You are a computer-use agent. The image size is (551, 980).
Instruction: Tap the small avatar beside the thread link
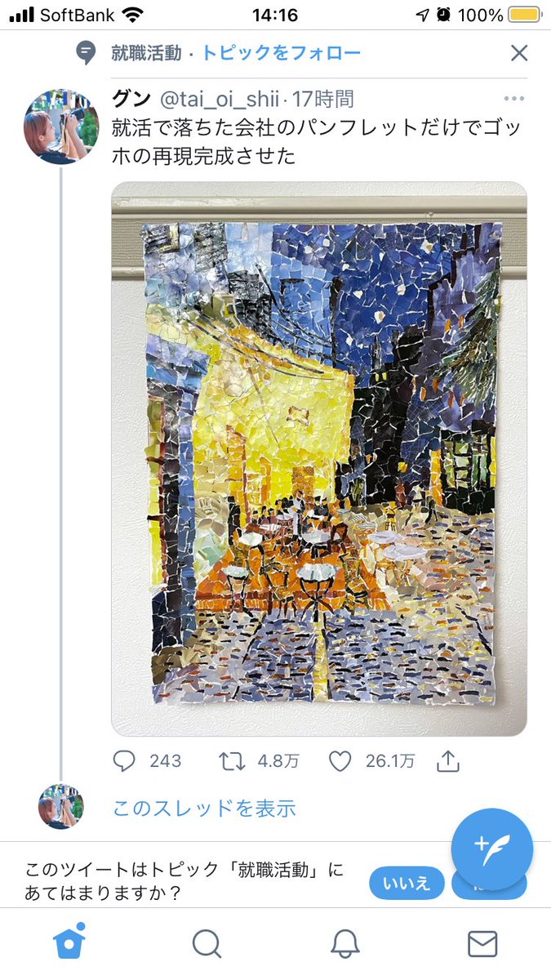pos(61,807)
